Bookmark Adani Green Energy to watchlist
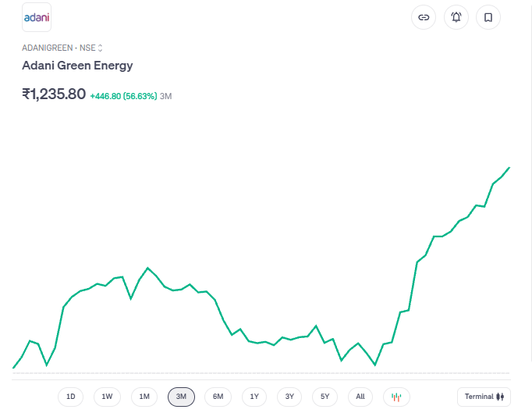Viewport: 532px width, 413px height. click(488, 17)
